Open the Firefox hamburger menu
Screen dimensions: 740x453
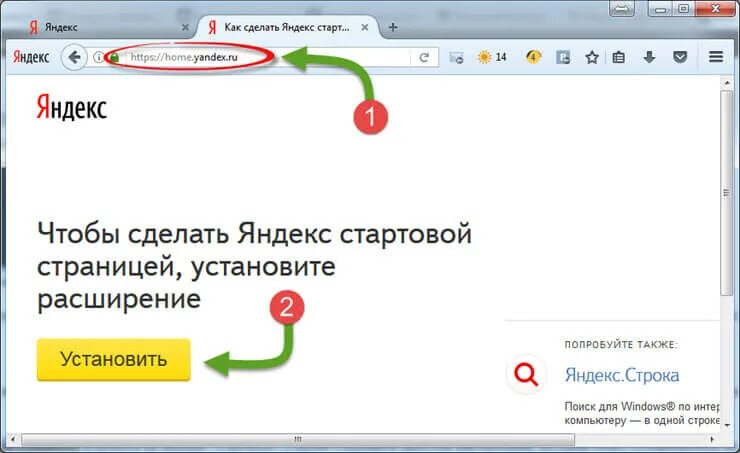pyautogui.click(x=716, y=57)
